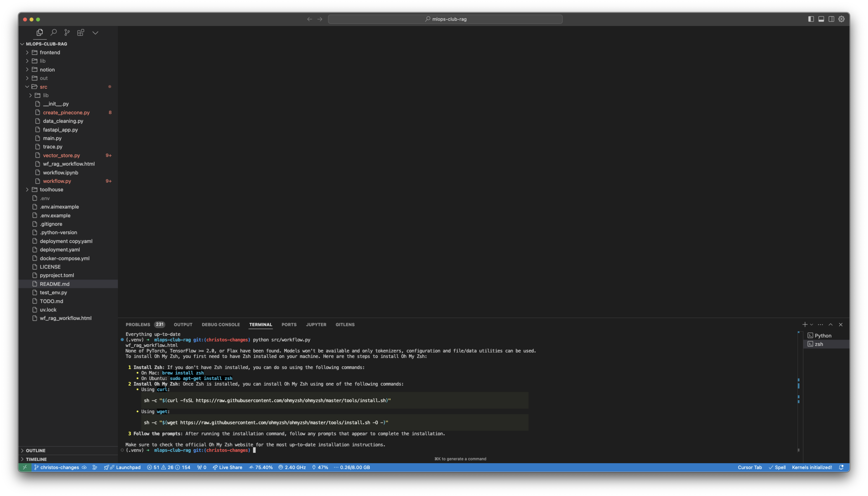Image resolution: width=868 pixels, height=496 pixels.
Task: Open the Source Control view icon
Action: [x=67, y=32]
